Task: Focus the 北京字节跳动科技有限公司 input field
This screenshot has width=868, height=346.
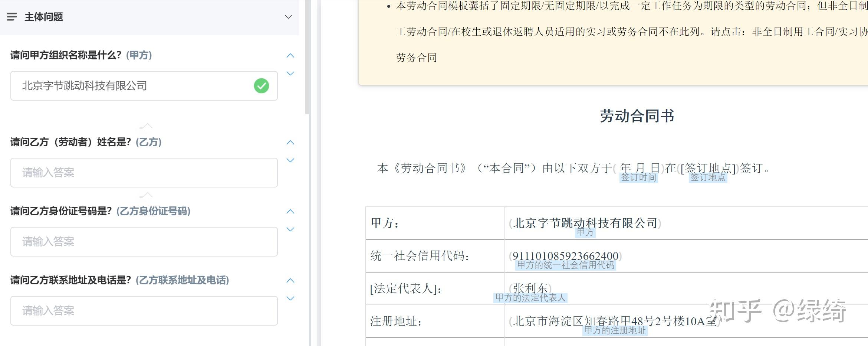Action: pos(144,86)
